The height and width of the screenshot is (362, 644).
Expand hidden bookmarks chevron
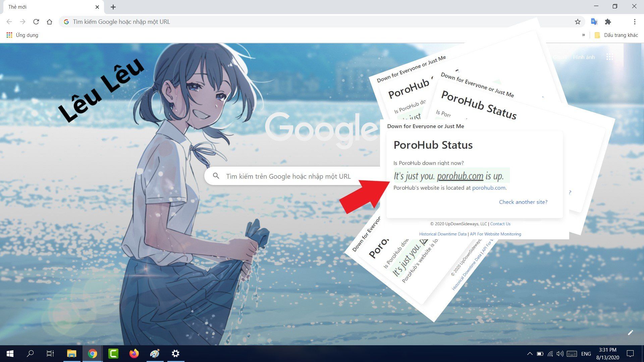pyautogui.click(x=583, y=35)
